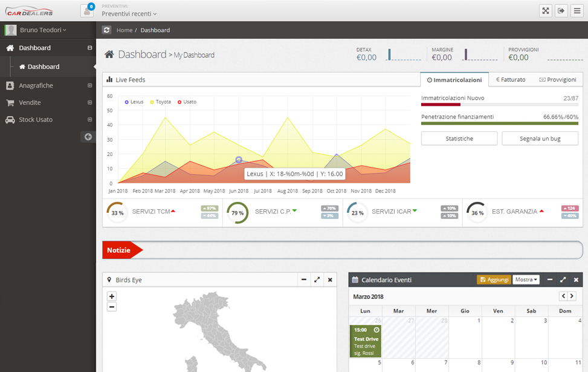588x372 pixels.
Task: Click the MARGINE €0,00 value
Action: pos(442,57)
